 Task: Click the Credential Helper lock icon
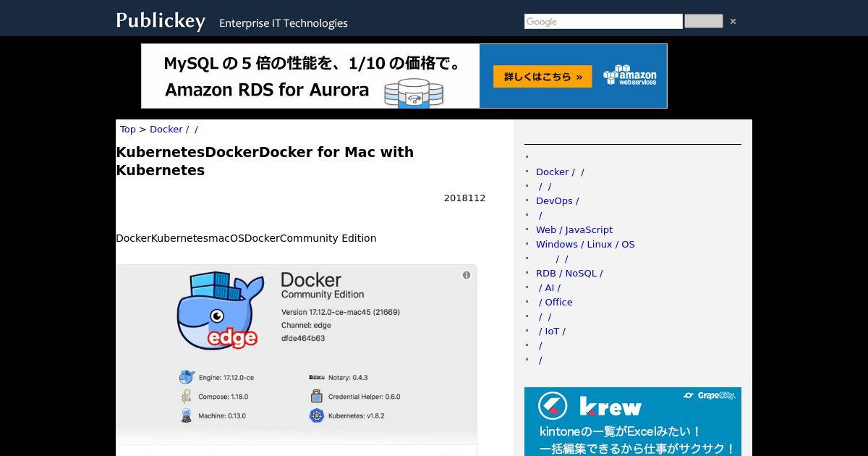(316, 396)
